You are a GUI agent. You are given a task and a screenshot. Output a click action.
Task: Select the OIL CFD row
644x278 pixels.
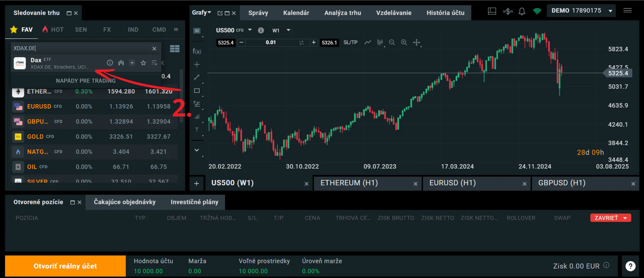coord(94,167)
